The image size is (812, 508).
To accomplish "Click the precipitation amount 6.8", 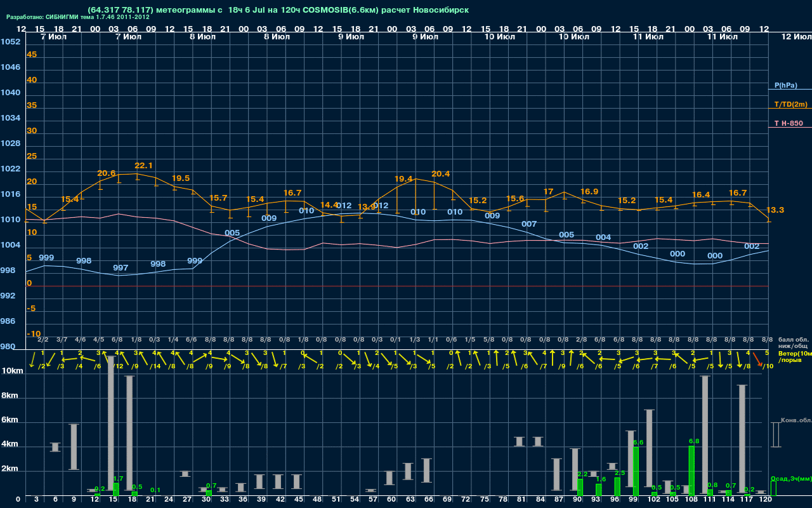I will coord(694,441).
